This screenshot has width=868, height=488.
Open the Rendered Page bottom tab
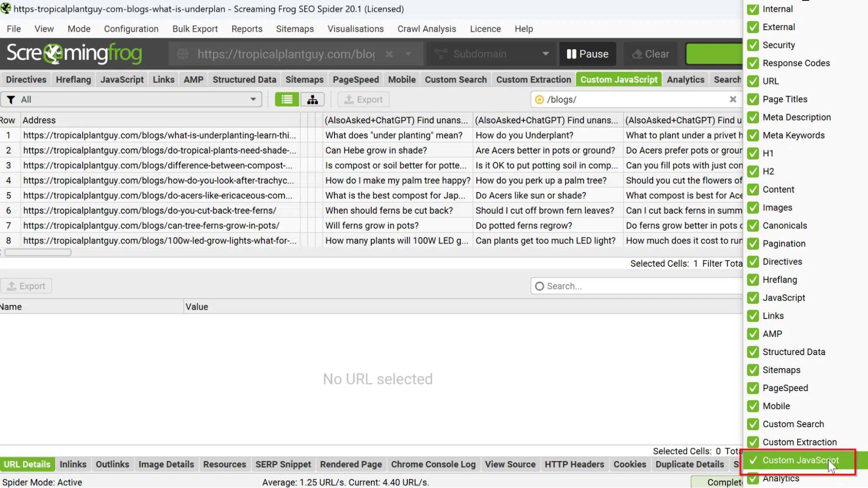(351, 464)
